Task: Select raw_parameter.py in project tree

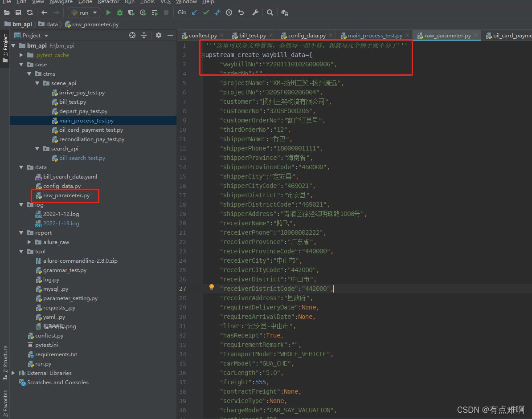Action: point(66,195)
